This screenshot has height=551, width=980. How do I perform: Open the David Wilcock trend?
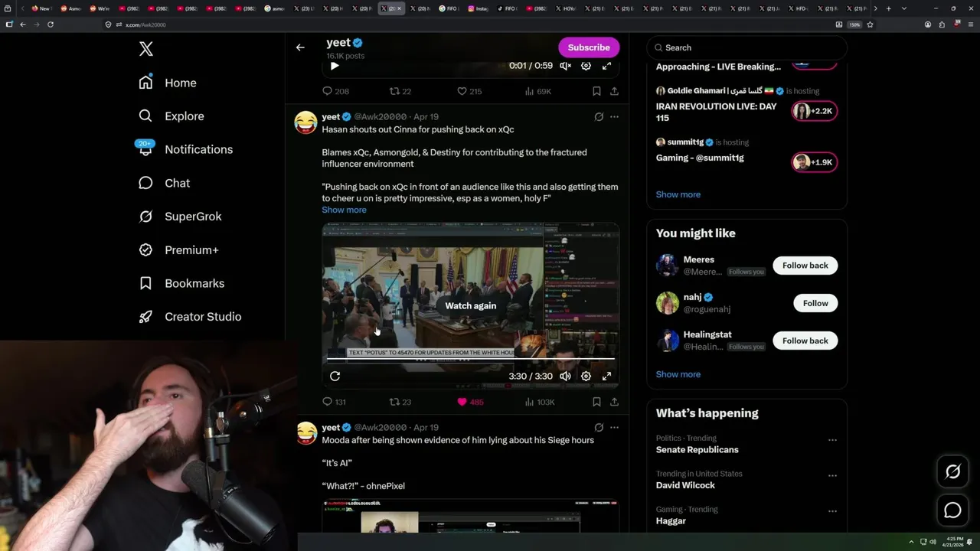pyautogui.click(x=685, y=485)
